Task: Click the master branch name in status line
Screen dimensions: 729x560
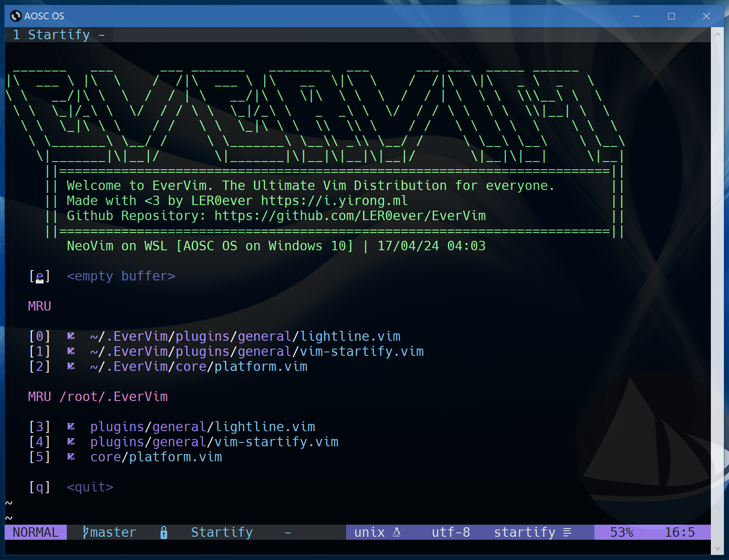Action: (x=113, y=532)
